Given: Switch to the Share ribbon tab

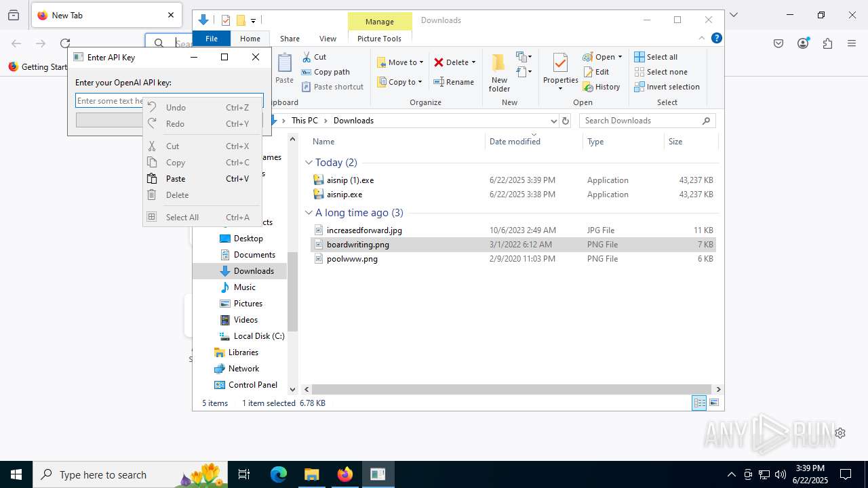Looking at the screenshot, I should pyautogui.click(x=290, y=39).
